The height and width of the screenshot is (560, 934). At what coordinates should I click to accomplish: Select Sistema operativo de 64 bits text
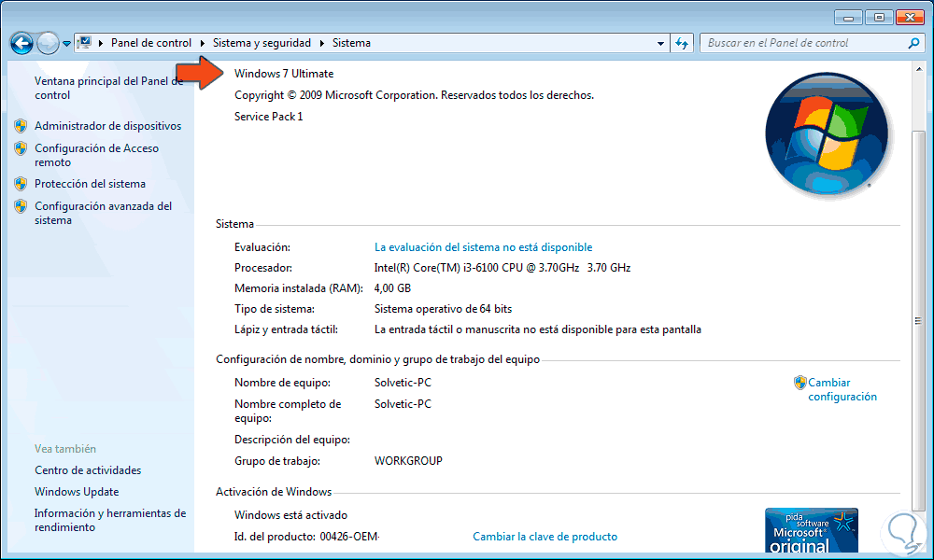(443, 308)
